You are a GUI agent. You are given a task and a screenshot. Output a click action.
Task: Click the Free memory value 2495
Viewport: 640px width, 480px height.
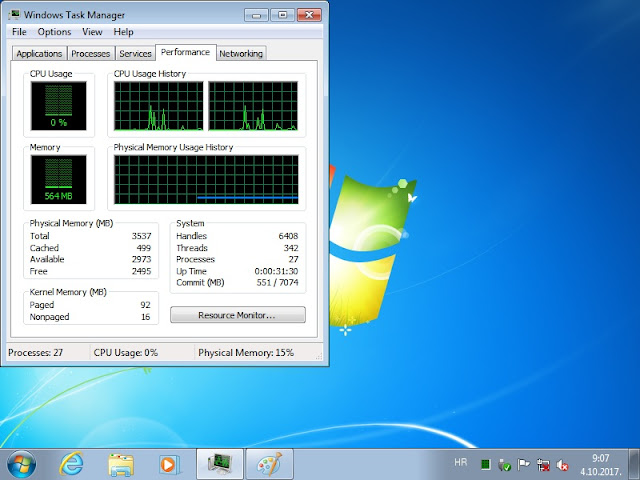pos(142,271)
